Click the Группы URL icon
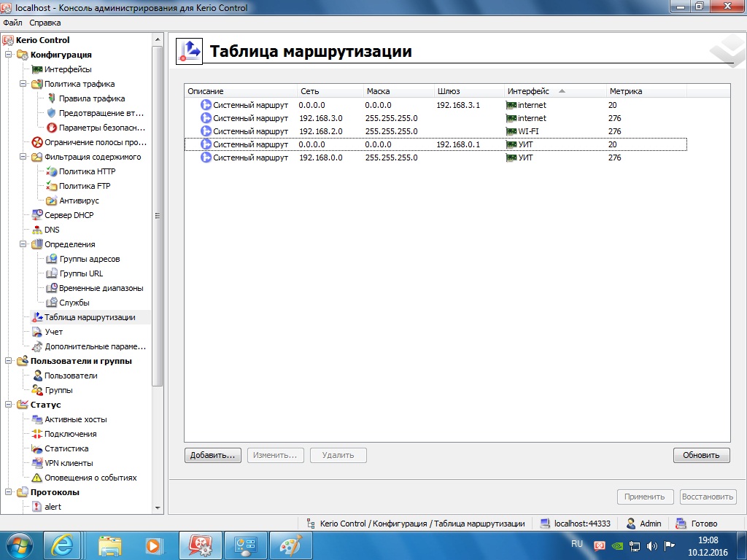747x560 pixels. pyautogui.click(x=52, y=273)
